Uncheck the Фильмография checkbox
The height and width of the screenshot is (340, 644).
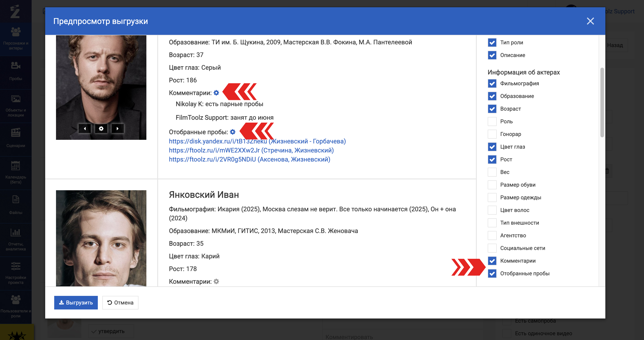pos(492,83)
